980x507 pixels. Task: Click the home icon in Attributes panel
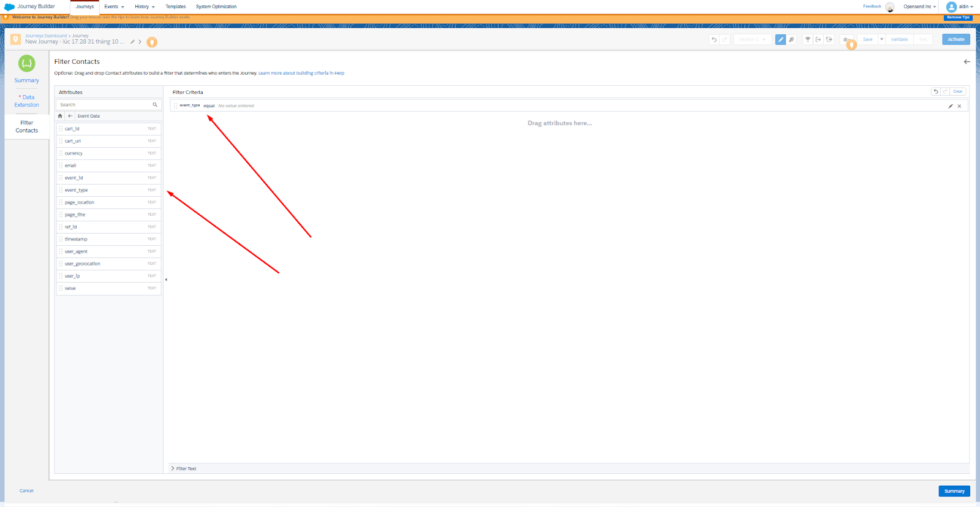tap(60, 116)
